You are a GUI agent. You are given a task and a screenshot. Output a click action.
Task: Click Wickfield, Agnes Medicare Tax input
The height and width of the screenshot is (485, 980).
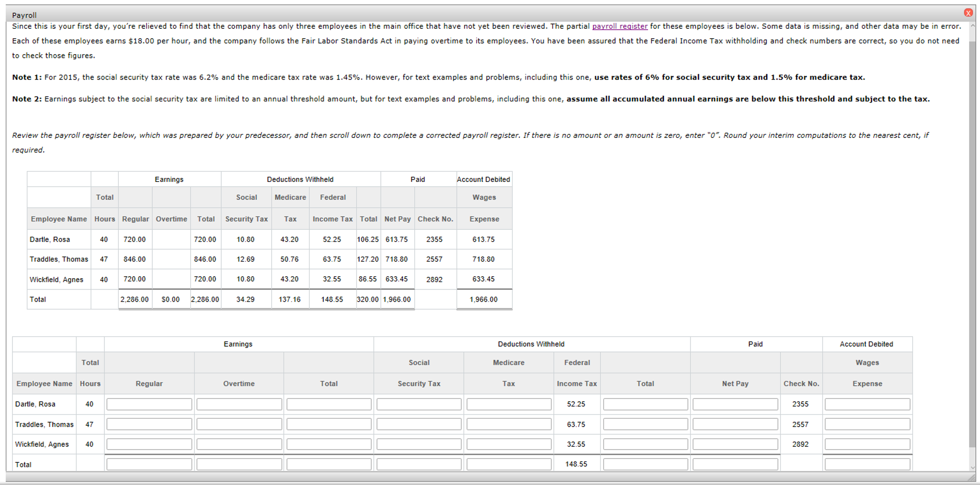tap(509, 444)
